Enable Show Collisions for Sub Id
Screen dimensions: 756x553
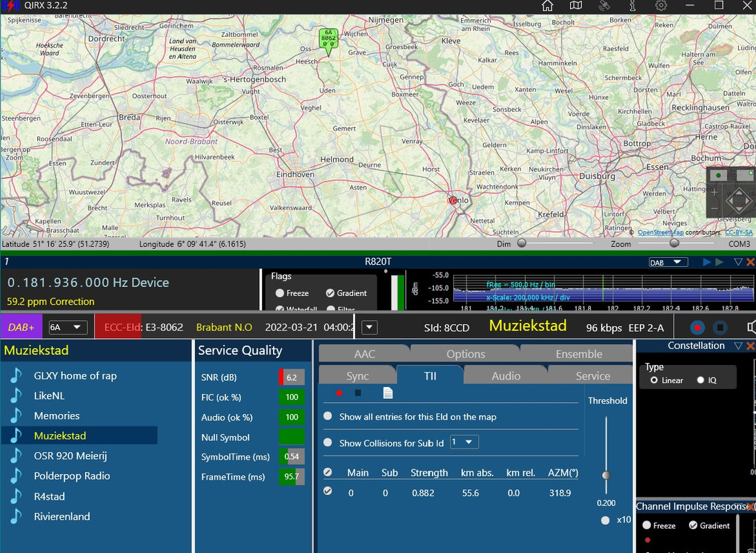pyautogui.click(x=328, y=442)
